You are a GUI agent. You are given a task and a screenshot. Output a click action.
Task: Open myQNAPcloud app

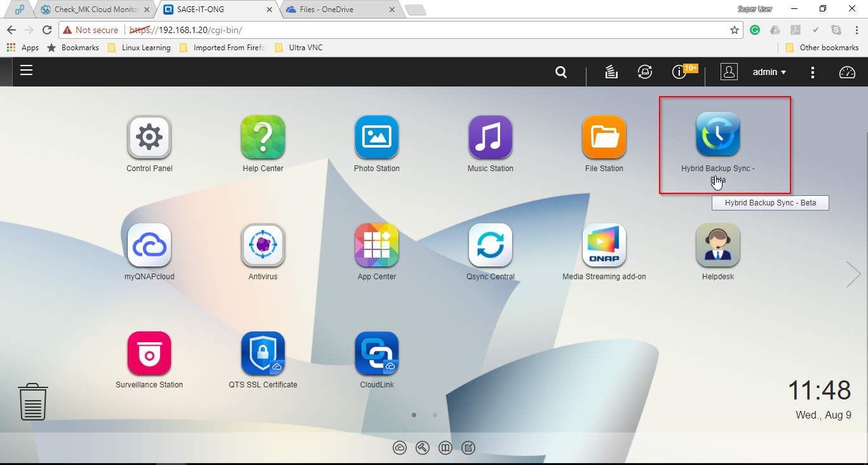tap(149, 245)
